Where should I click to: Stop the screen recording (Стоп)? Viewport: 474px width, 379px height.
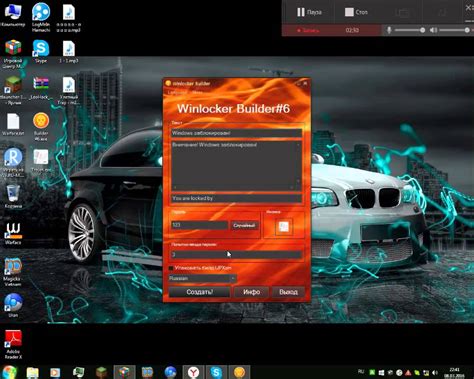(356, 12)
